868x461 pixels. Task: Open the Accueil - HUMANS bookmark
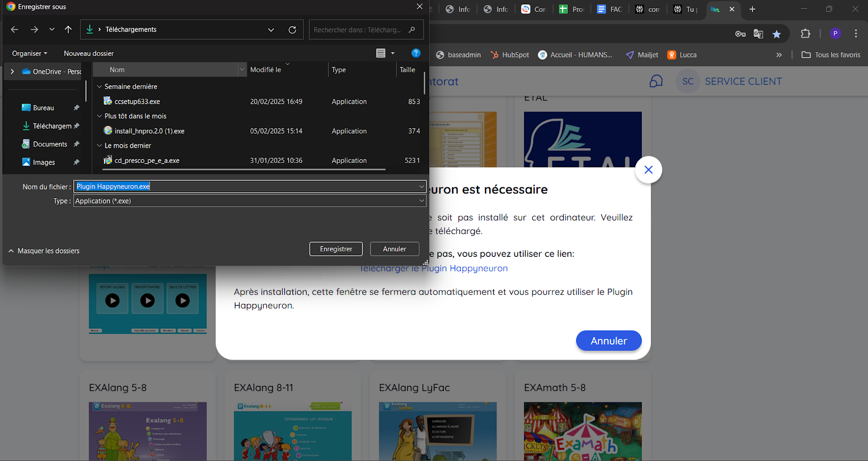(575, 55)
